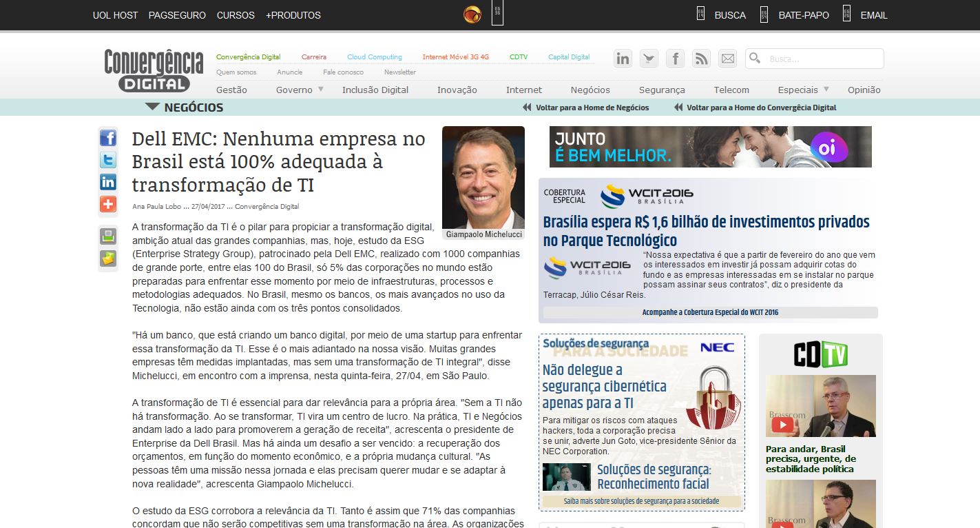Image resolution: width=980 pixels, height=528 pixels.
Task: Click the magnifier icon in the search box
Action: coord(755,59)
